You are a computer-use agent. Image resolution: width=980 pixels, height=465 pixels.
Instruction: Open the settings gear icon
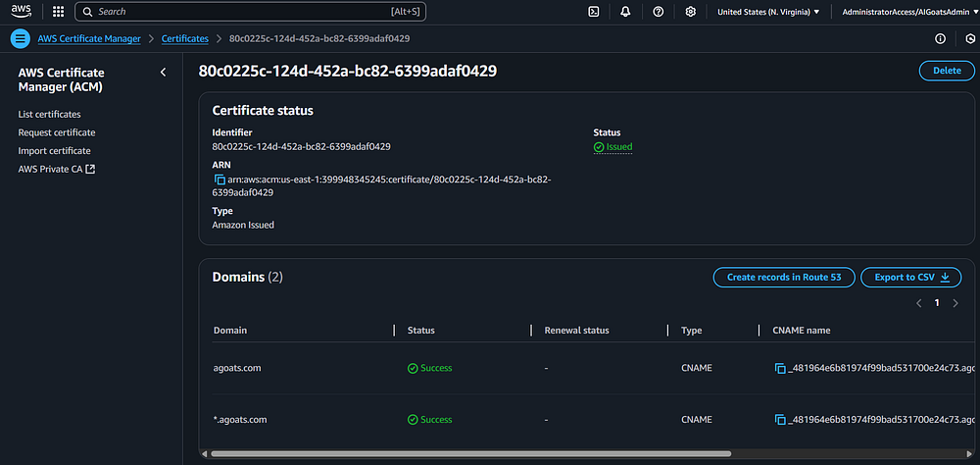[x=691, y=12]
